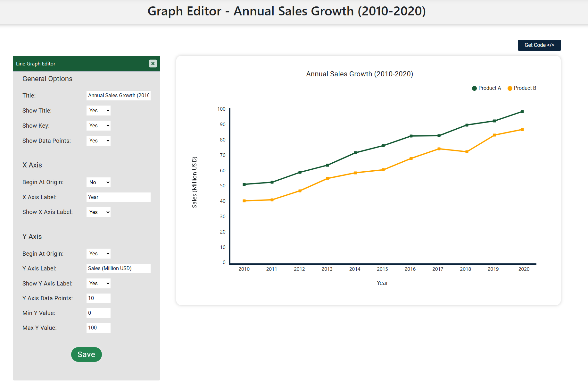Expand the Show Y Axis Label dropdown

pos(98,284)
